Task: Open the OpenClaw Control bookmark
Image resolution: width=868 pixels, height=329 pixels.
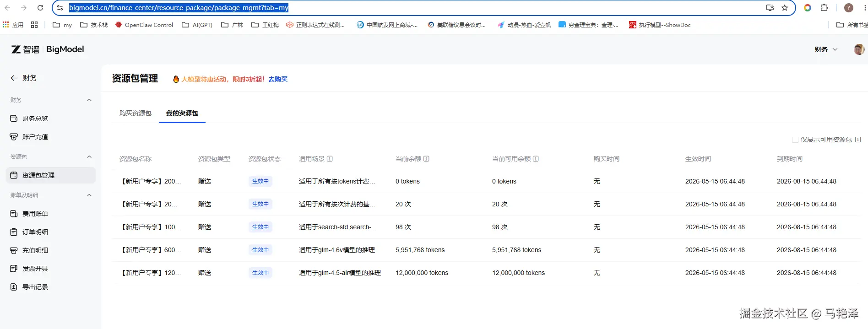Action: (144, 25)
